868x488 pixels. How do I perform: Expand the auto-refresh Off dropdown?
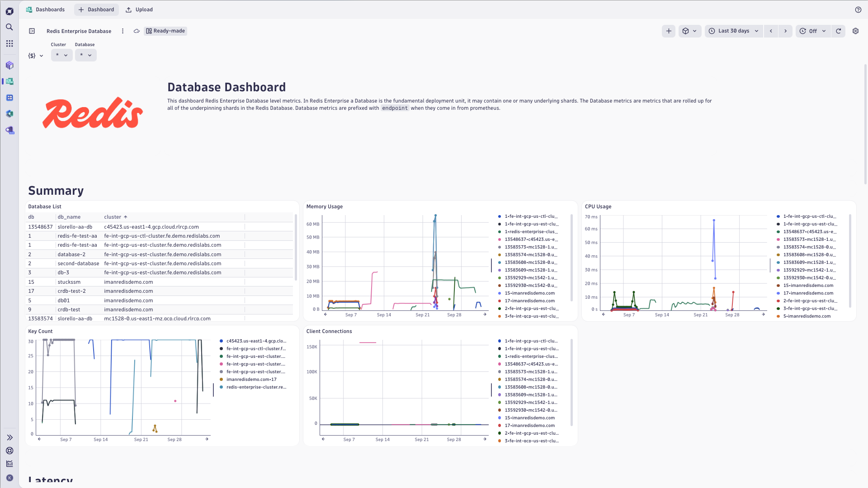[813, 31]
